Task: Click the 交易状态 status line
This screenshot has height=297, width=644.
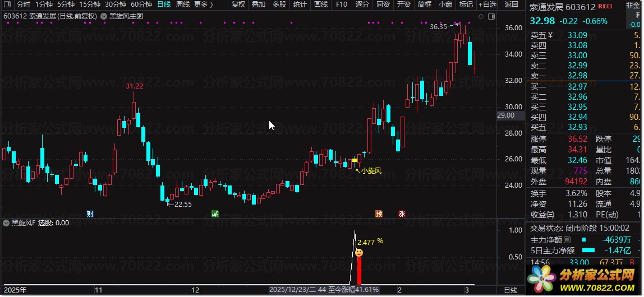Action: (580, 228)
